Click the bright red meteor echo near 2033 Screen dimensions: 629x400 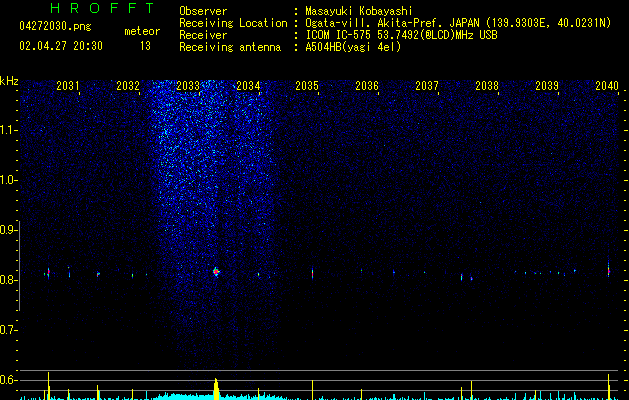216,272
